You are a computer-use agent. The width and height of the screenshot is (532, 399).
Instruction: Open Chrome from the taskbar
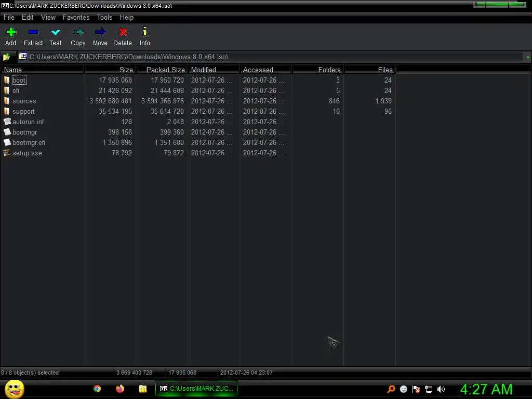click(97, 389)
